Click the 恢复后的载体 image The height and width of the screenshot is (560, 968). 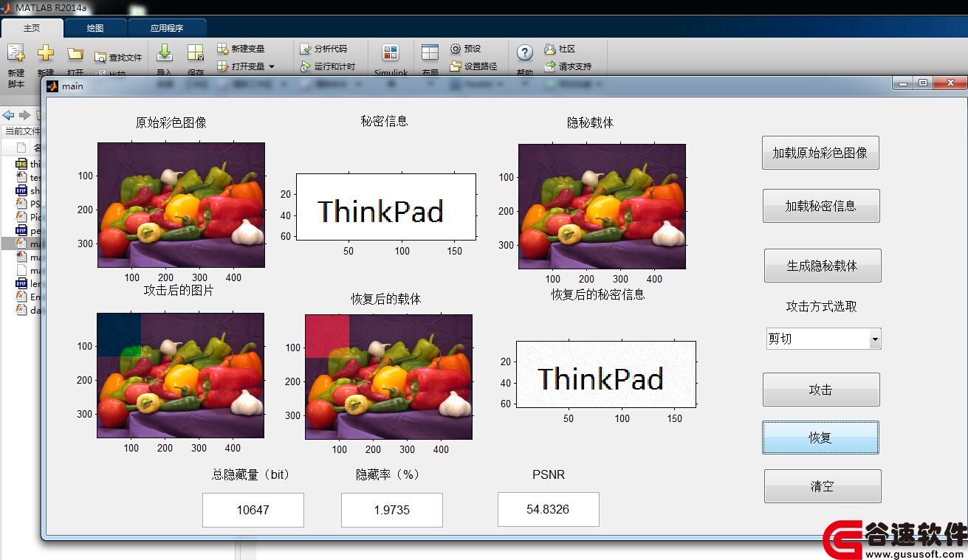coord(388,377)
